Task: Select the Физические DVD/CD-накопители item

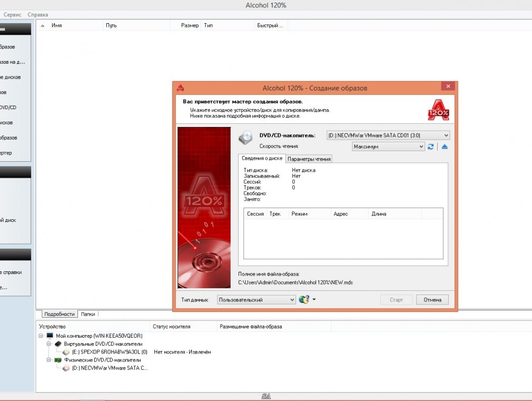Action: [103, 360]
